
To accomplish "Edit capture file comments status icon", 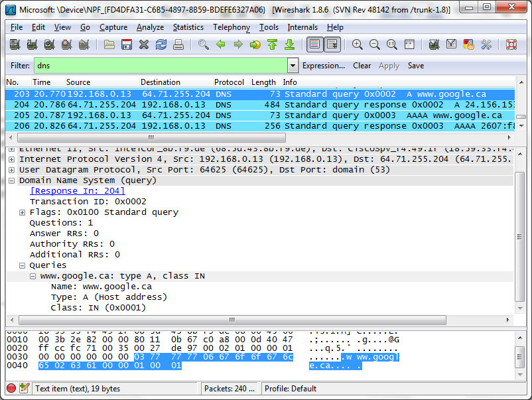I will (24, 388).
